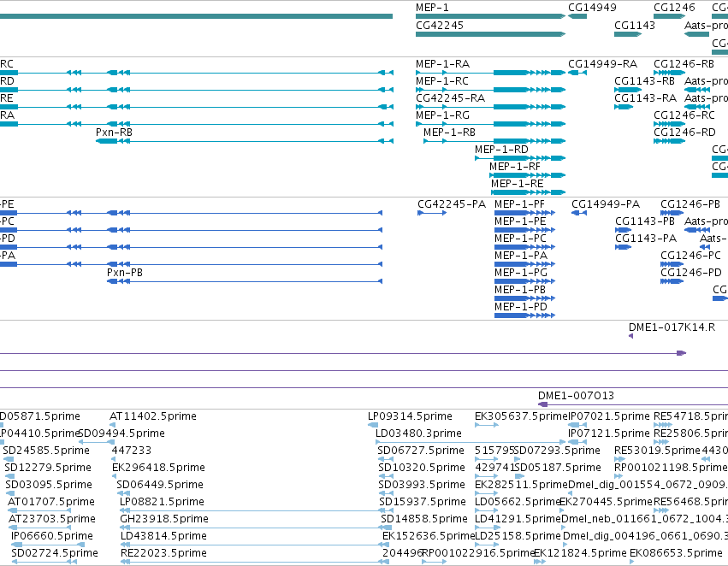Click the RE53019.5prime EST label
Viewport: 728px width, 566px height.
pos(657,451)
